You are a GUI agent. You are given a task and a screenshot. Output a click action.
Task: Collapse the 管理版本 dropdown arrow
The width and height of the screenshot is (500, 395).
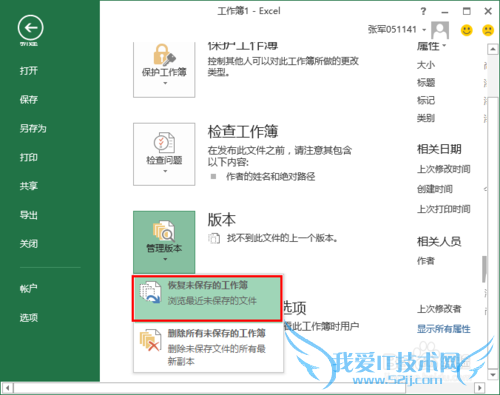click(x=165, y=259)
